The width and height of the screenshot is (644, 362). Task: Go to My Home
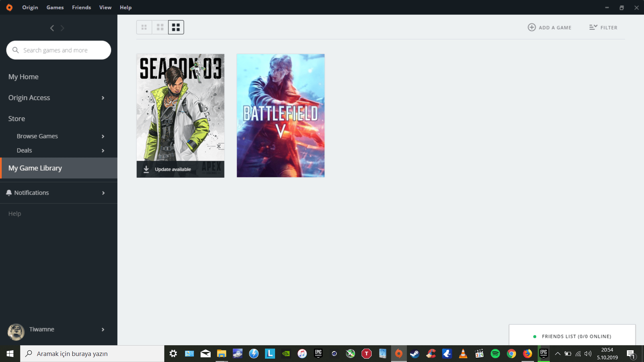(x=23, y=77)
